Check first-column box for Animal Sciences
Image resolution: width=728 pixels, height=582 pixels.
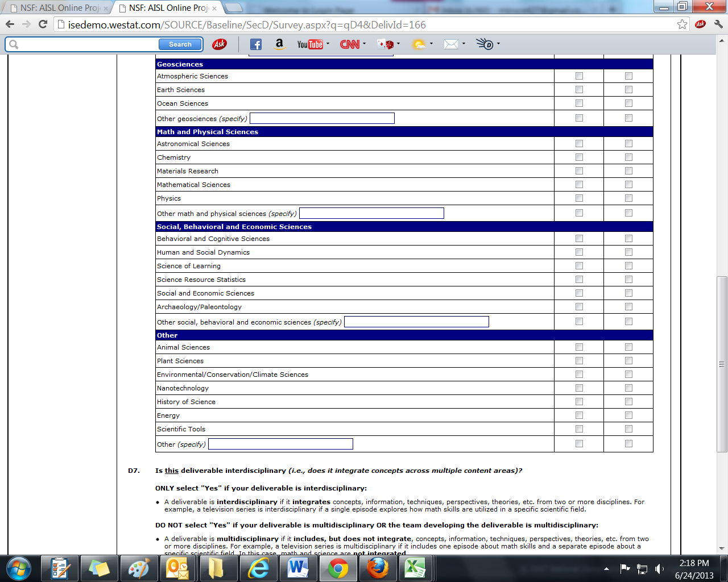579,347
